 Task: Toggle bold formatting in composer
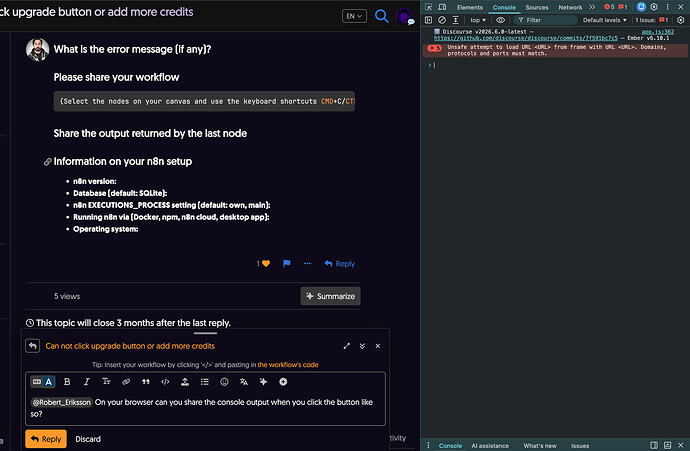67,382
